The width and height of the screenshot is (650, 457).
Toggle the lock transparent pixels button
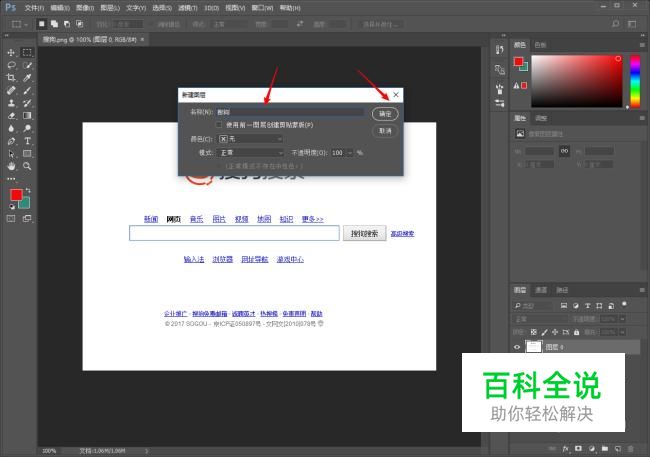534,332
